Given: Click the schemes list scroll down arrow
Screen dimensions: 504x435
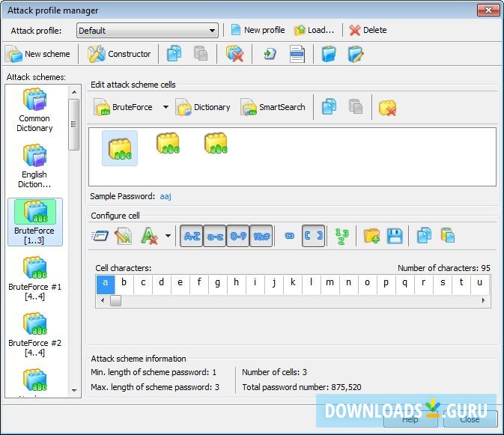Looking at the screenshot, I should point(74,391).
